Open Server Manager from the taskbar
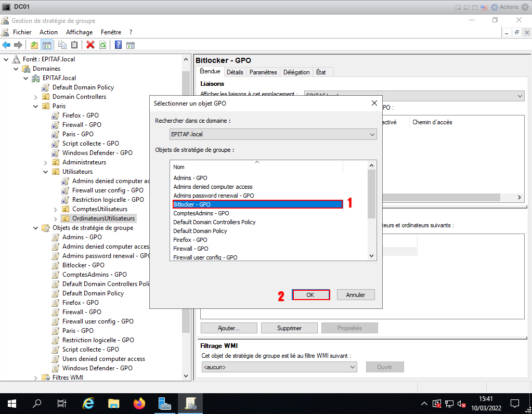The height and width of the screenshot is (414, 532). click(x=165, y=403)
